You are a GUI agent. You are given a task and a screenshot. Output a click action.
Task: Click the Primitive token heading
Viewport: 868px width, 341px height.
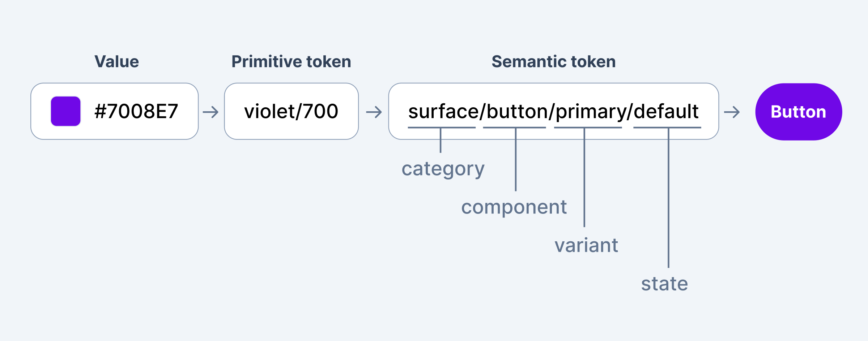[291, 62]
